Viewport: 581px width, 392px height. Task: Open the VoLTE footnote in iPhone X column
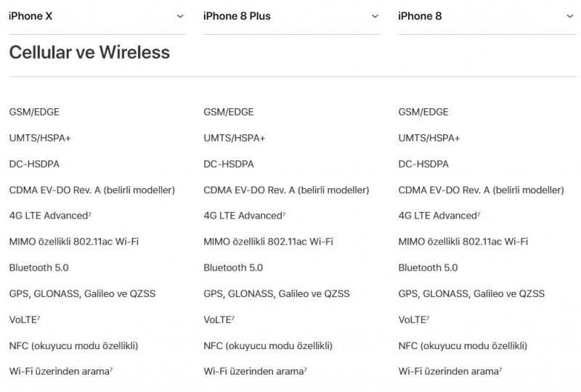38,317
